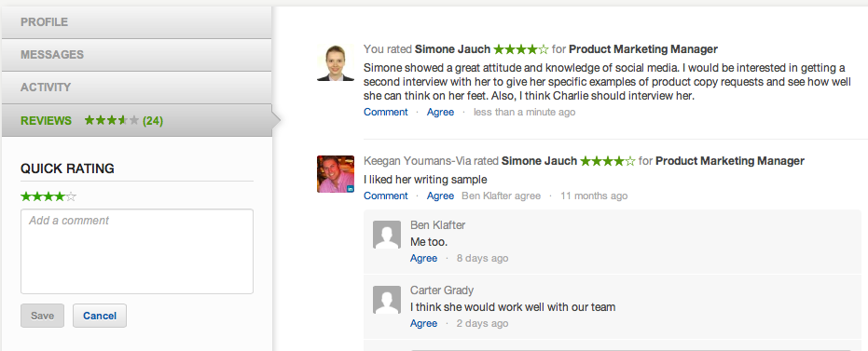Click Agree under Keegan's review
The width and height of the screenshot is (868, 351).
[441, 196]
